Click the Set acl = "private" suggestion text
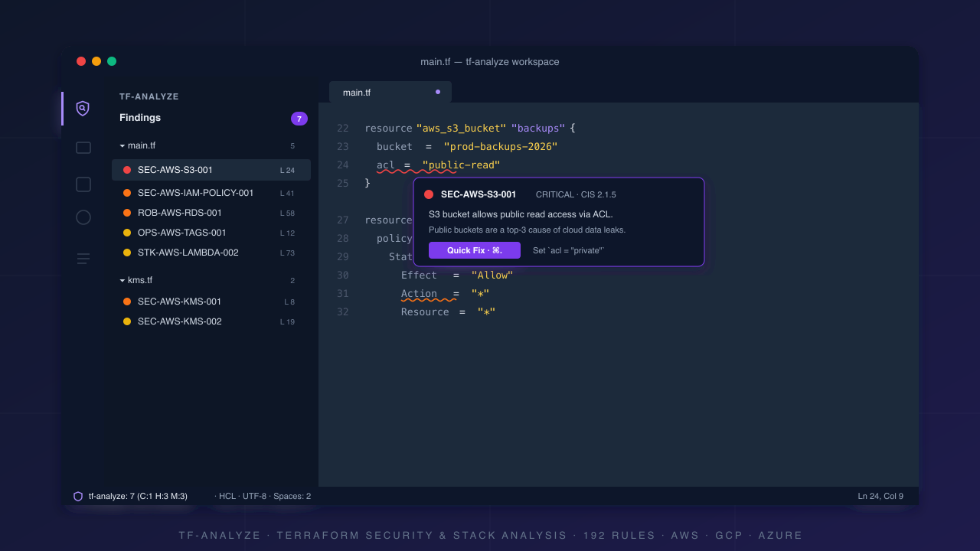Viewport: 980px width, 551px height. (569, 250)
